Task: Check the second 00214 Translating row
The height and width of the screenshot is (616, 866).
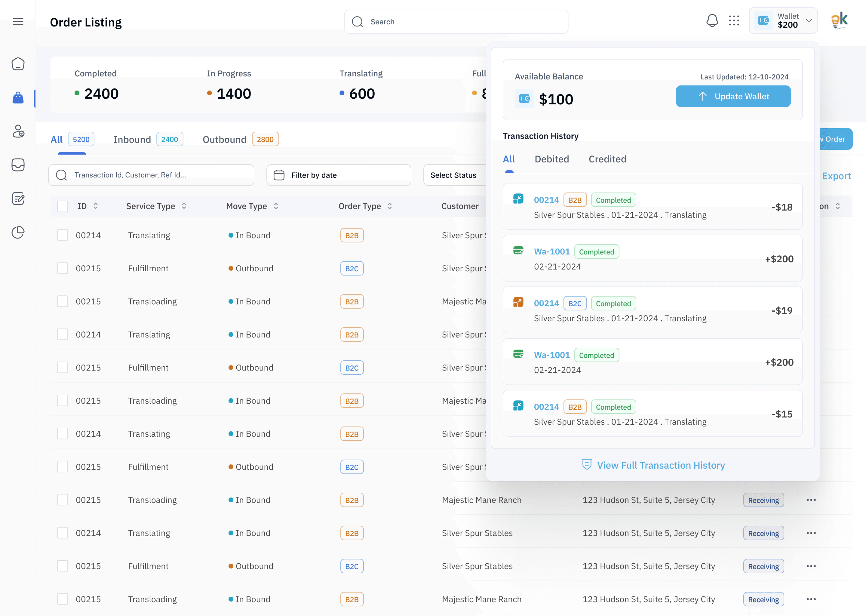Action: coord(63,334)
